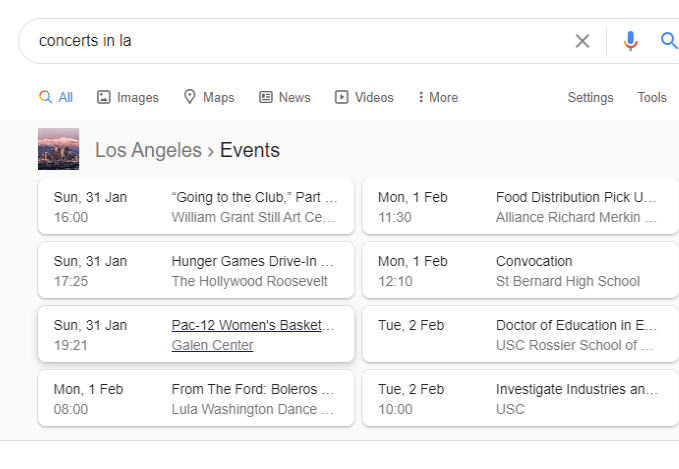Open the Tools options
Viewport: 679px width, 469px height.
(652, 97)
